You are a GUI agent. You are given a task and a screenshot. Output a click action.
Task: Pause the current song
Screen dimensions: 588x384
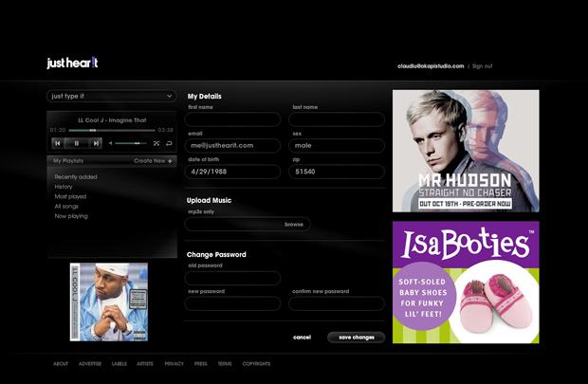(x=77, y=143)
